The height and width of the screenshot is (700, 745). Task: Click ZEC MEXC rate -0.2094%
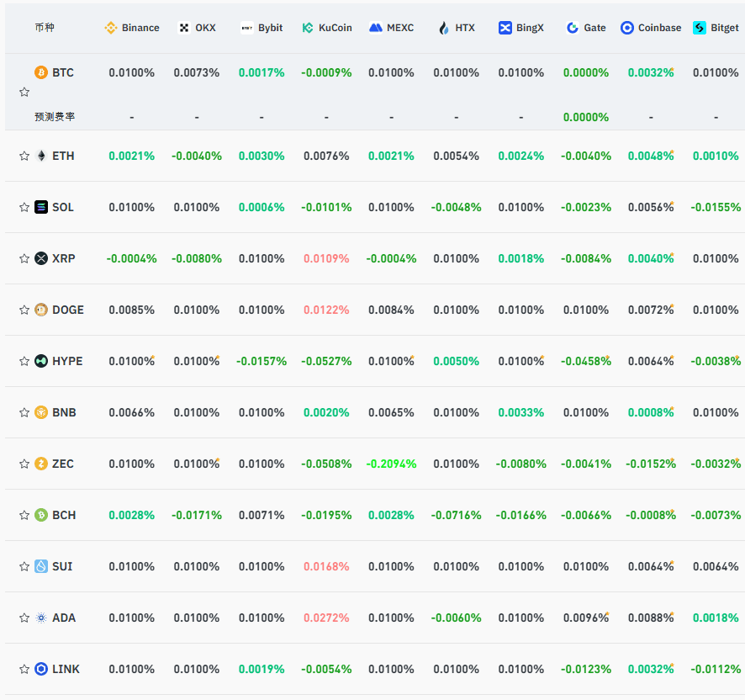(391, 464)
